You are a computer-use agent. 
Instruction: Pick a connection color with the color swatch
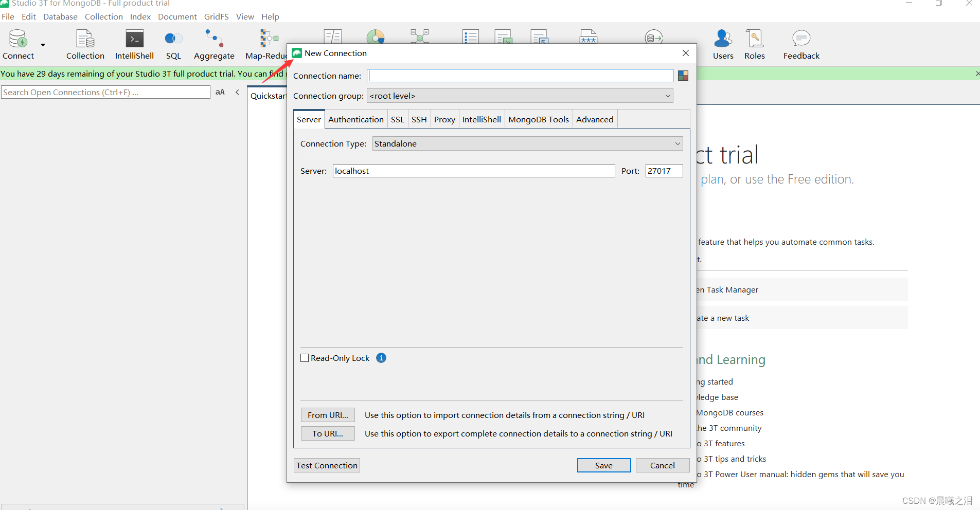click(683, 76)
